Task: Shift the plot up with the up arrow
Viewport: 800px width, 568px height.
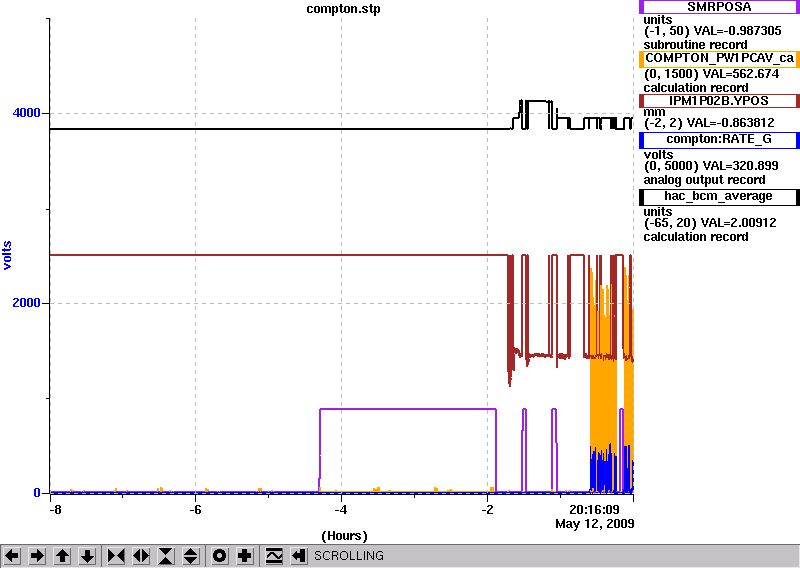Action: (62, 555)
